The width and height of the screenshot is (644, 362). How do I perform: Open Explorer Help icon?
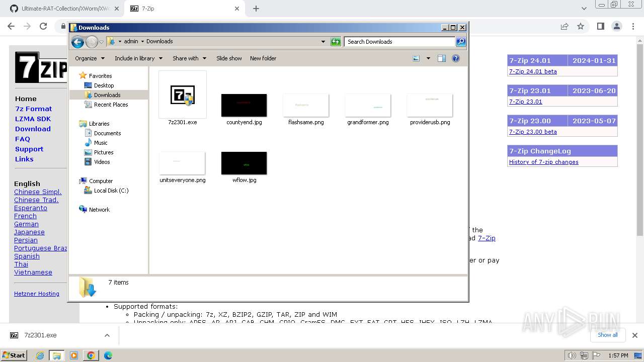pos(456,58)
